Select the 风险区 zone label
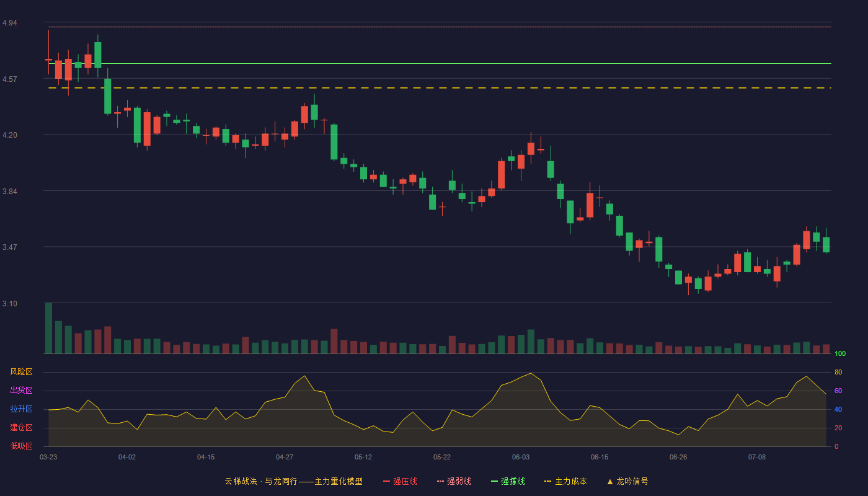868x496 pixels. (x=21, y=372)
